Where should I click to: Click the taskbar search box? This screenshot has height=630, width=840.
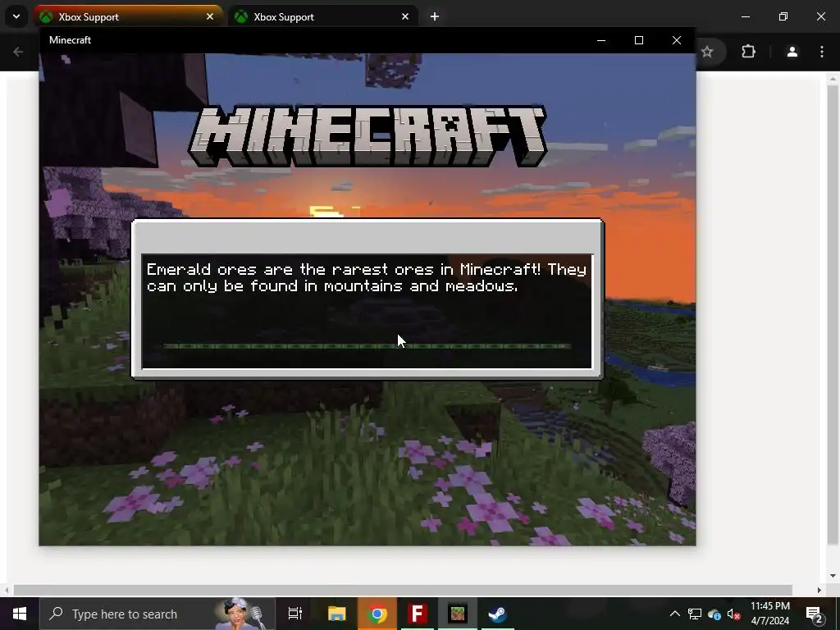pos(157,614)
